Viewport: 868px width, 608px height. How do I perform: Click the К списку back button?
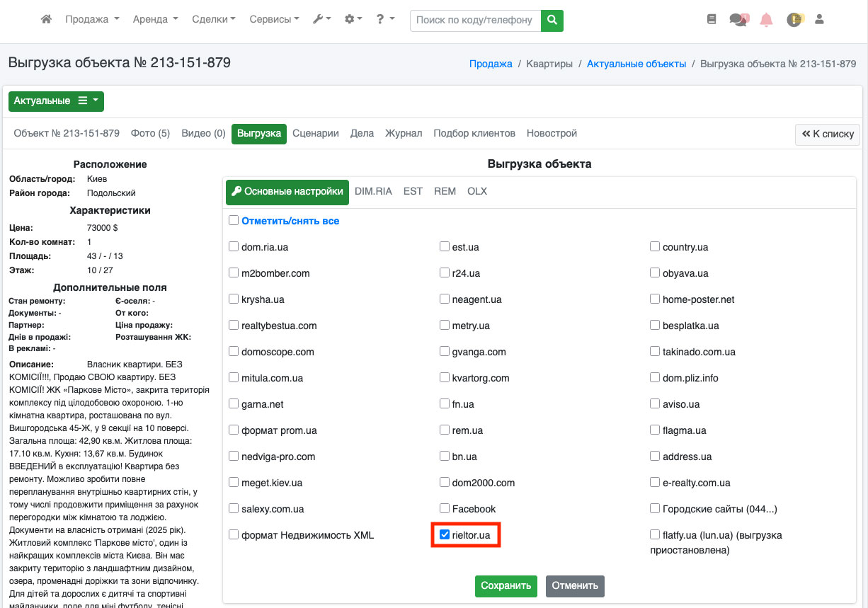(828, 134)
